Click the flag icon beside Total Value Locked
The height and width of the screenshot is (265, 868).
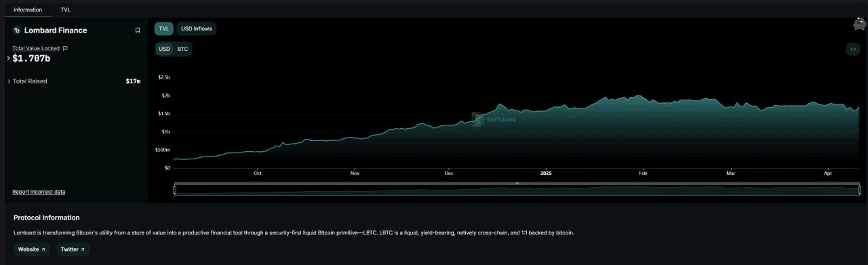click(65, 48)
